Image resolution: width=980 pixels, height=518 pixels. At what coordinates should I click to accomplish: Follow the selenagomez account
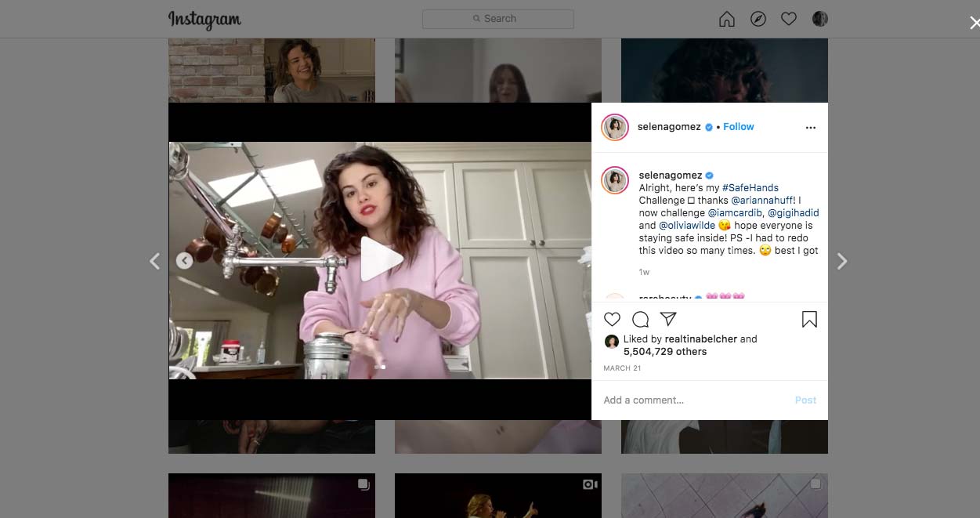coord(738,127)
